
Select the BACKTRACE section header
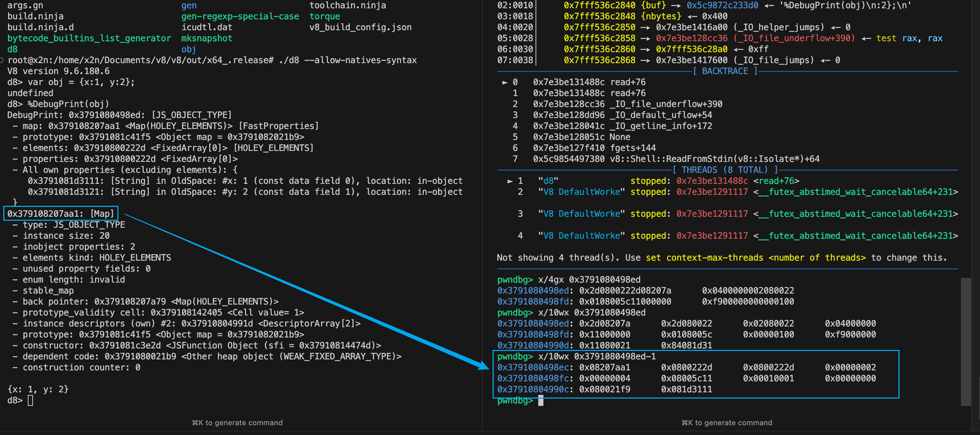click(725, 71)
